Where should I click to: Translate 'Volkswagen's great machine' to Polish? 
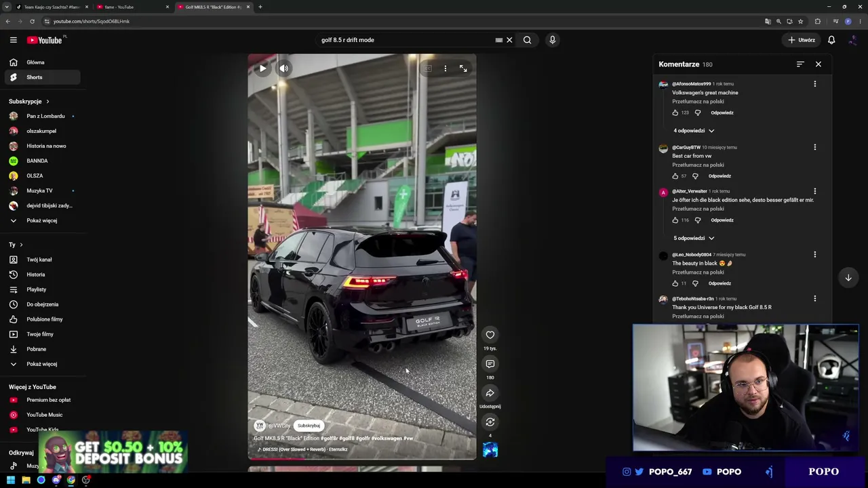(x=698, y=102)
